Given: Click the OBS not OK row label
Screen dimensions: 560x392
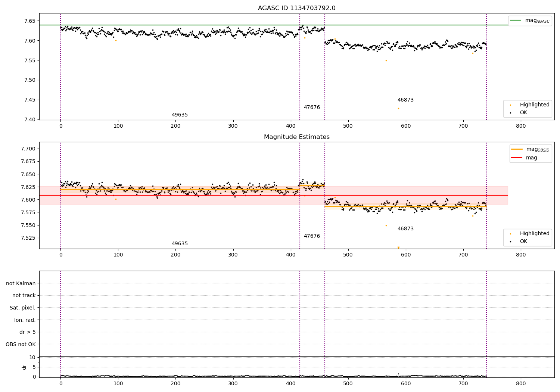Looking at the screenshot, I should [21, 344].
